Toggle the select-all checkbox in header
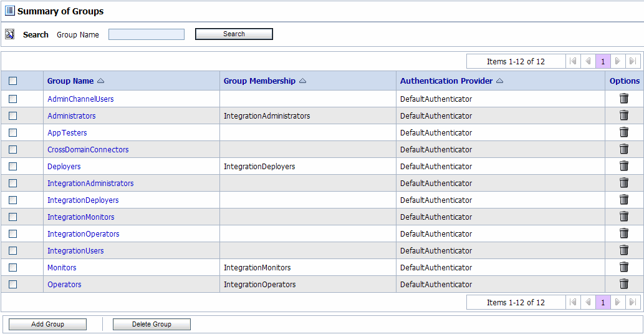The width and height of the screenshot is (644, 334). (12, 81)
